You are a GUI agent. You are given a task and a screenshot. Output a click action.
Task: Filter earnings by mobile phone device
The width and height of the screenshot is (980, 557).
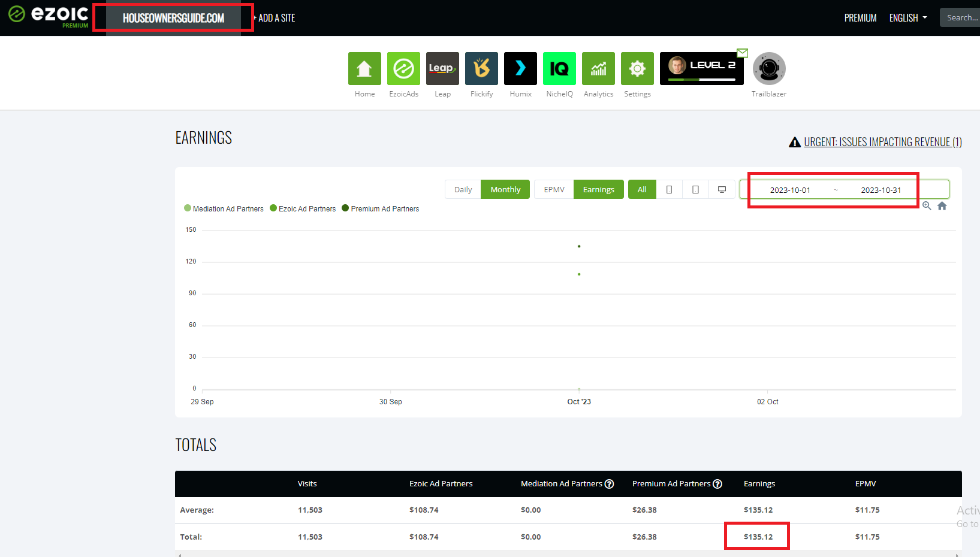669,189
